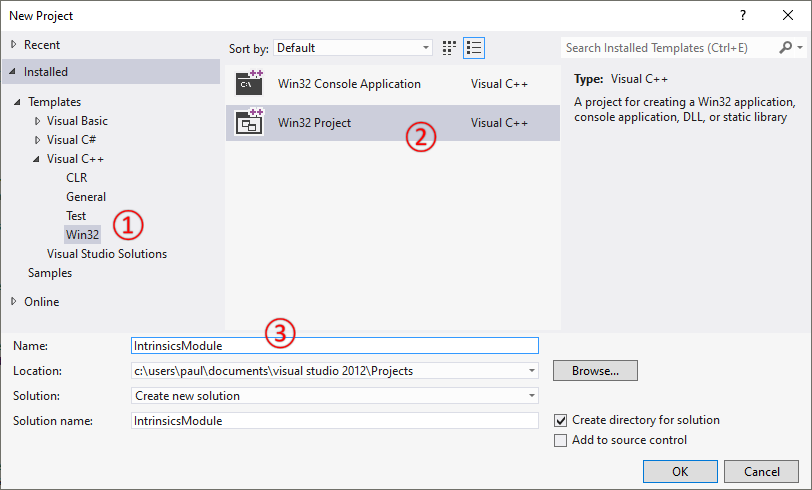The width and height of the screenshot is (812, 490).
Task: Click the help question mark icon
Action: [742, 16]
